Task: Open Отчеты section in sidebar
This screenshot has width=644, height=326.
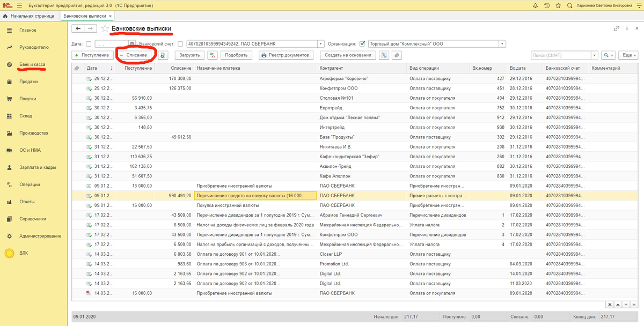Action: 34,202
